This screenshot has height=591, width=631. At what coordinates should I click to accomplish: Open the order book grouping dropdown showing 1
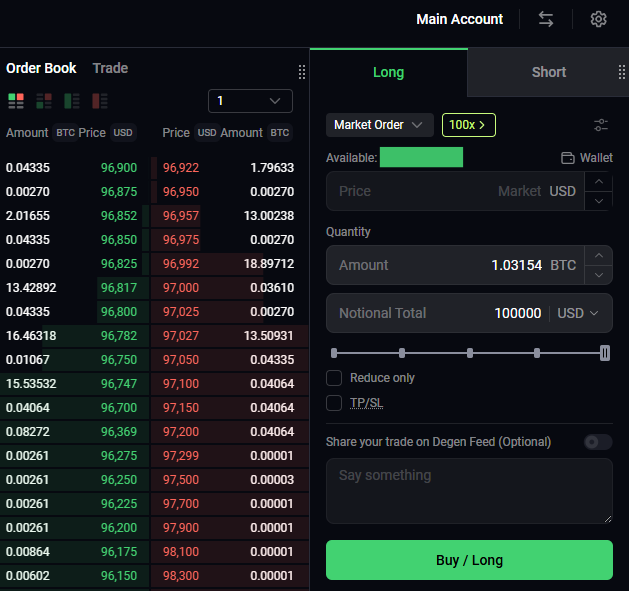[x=250, y=101]
